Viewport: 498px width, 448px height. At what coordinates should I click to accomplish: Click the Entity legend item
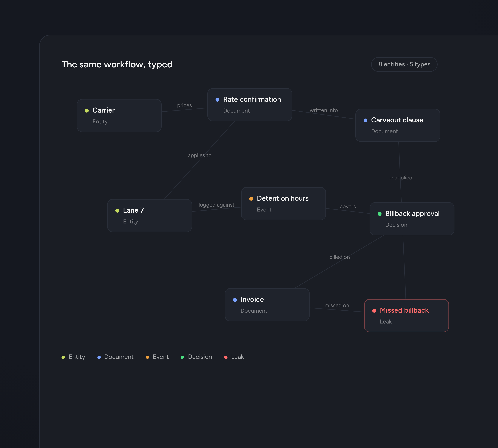coord(73,357)
